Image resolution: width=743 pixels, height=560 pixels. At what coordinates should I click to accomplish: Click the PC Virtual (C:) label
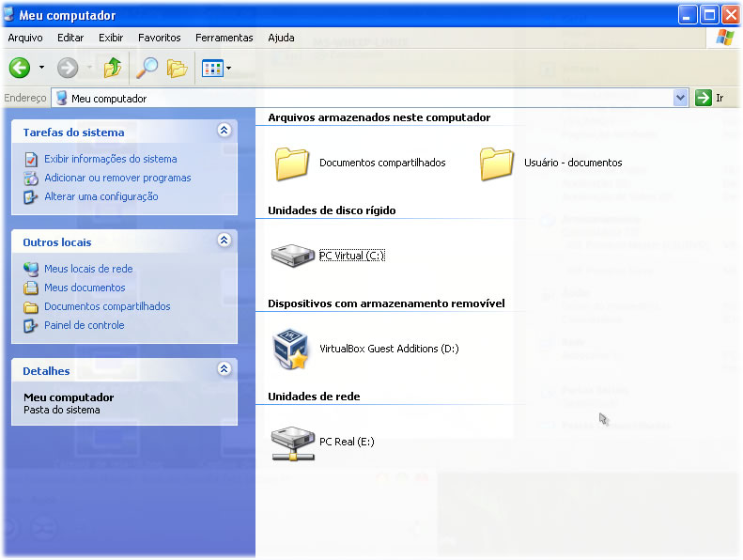[x=351, y=256]
